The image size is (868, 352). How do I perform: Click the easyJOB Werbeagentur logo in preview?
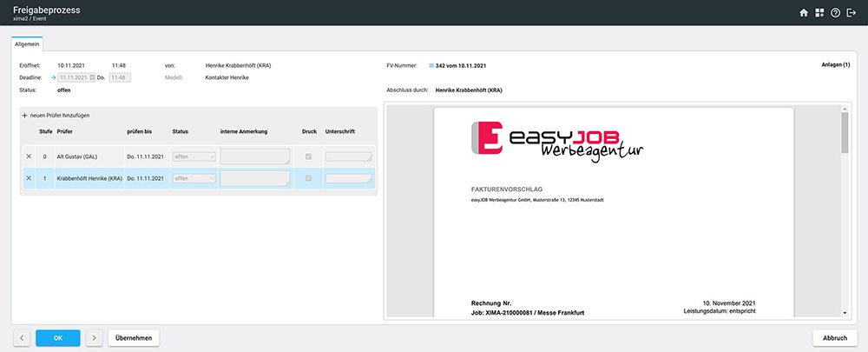pyautogui.click(x=557, y=142)
